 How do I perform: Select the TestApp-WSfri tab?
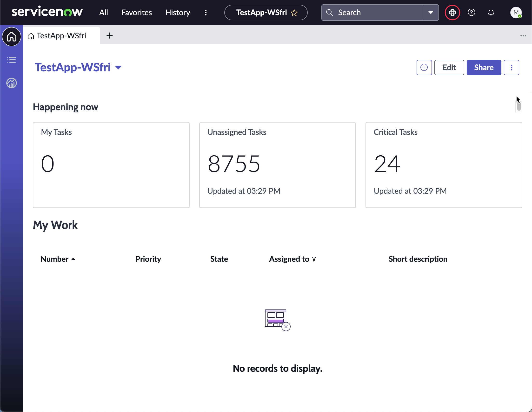61,36
